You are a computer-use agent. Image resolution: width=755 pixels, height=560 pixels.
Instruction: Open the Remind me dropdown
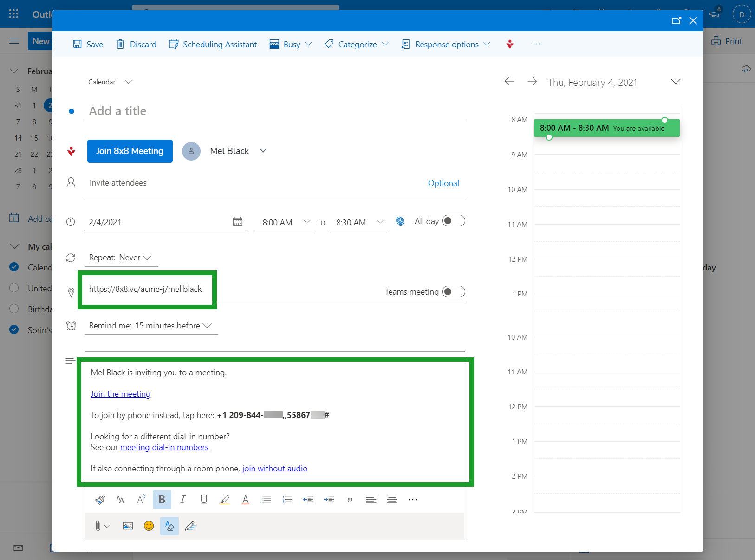(x=151, y=326)
